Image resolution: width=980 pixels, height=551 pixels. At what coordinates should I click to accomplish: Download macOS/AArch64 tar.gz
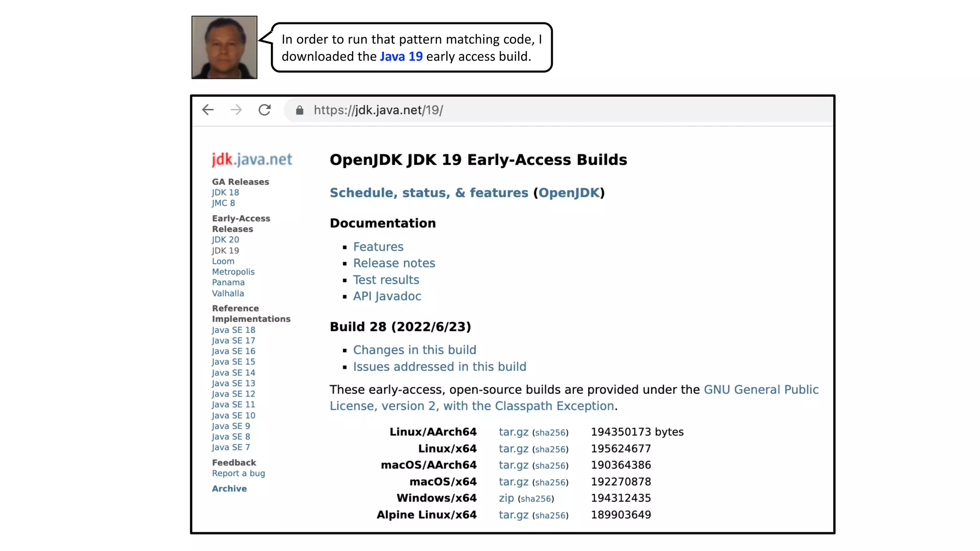point(513,465)
